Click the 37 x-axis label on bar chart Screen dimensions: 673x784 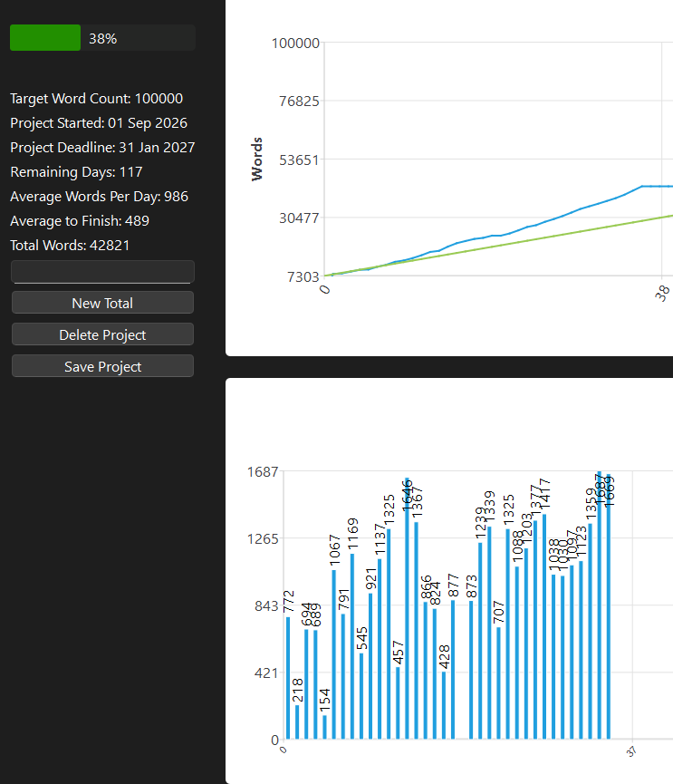(631, 751)
